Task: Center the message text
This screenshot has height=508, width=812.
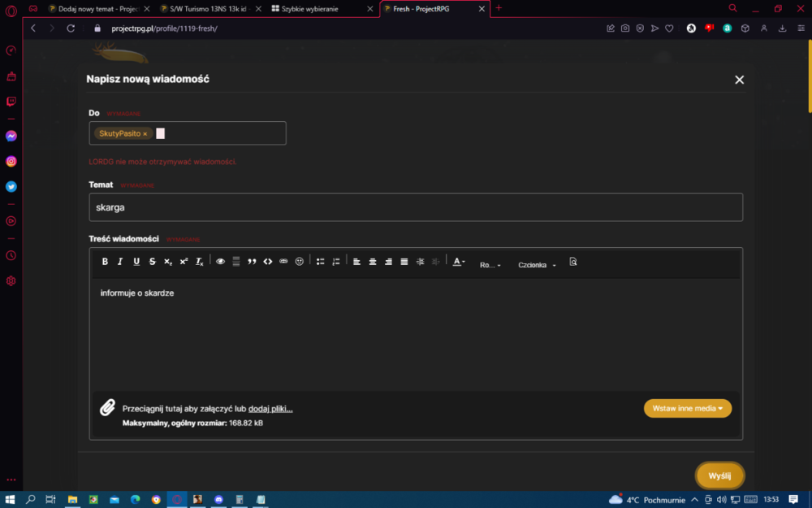Action: [373, 262]
